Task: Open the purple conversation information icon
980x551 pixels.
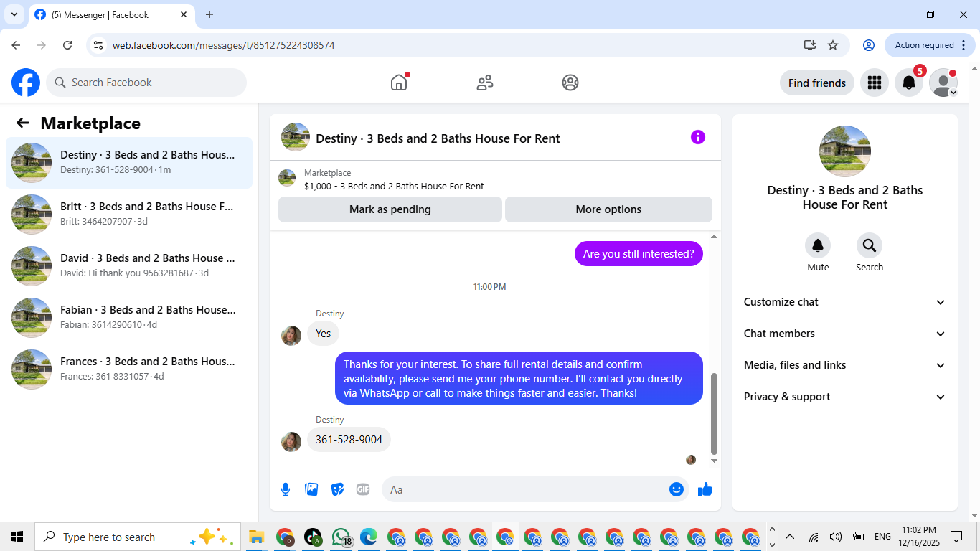Action: click(698, 137)
